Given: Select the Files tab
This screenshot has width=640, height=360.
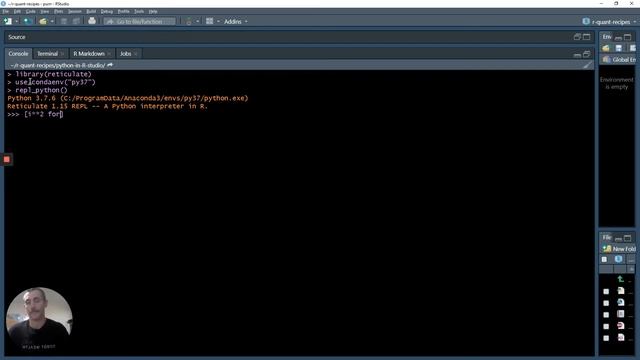Looking at the screenshot, I should [607, 237].
